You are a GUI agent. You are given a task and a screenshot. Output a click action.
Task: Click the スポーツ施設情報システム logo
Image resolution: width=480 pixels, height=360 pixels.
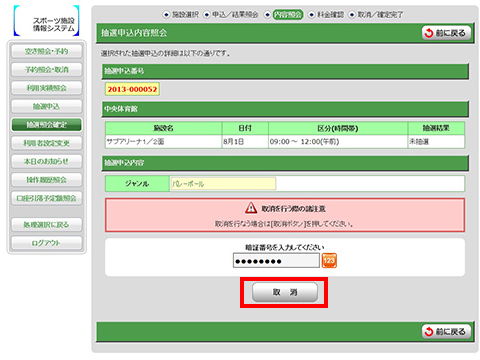(x=46, y=21)
